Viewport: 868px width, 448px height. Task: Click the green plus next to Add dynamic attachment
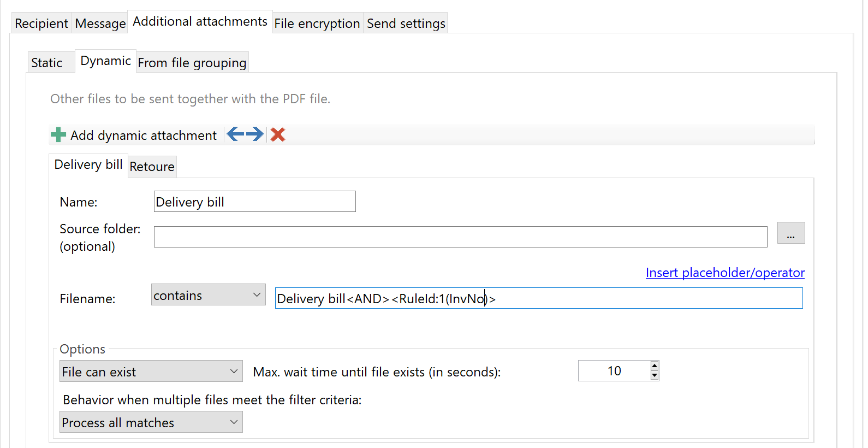pos(58,134)
